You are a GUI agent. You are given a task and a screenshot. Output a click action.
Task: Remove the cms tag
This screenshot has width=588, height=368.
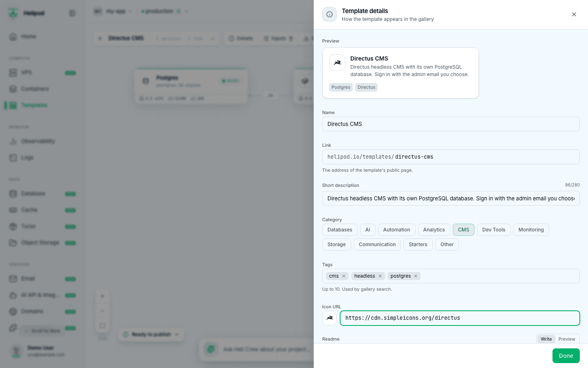coord(344,276)
